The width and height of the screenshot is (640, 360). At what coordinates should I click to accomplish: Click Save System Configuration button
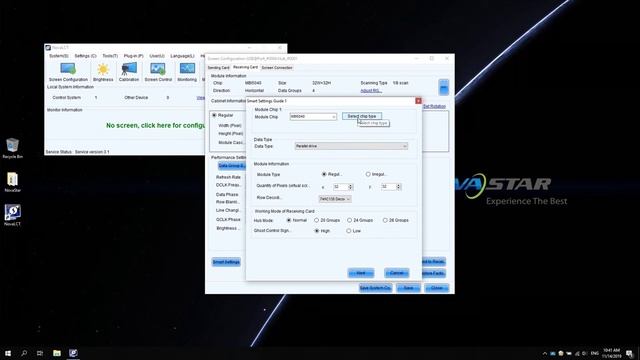click(376, 288)
